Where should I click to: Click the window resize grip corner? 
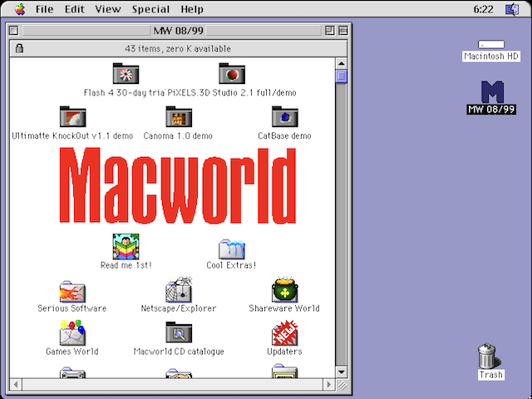(342, 385)
